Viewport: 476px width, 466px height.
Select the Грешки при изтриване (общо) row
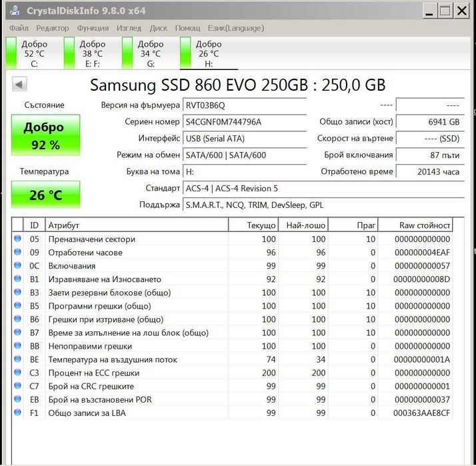[232, 319]
